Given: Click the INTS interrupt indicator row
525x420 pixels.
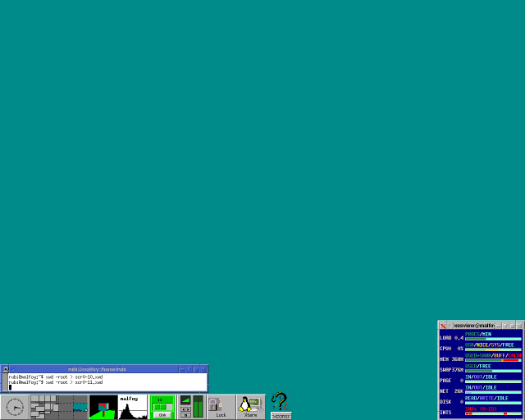Looking at the screenshot, I should (x=492, y=413).
